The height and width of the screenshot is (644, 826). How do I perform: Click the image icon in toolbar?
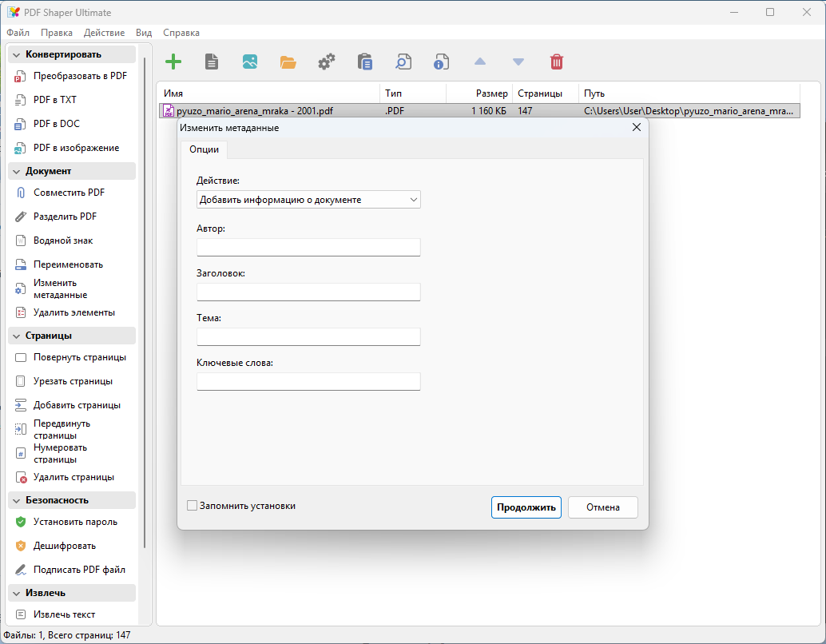[249, 62]
